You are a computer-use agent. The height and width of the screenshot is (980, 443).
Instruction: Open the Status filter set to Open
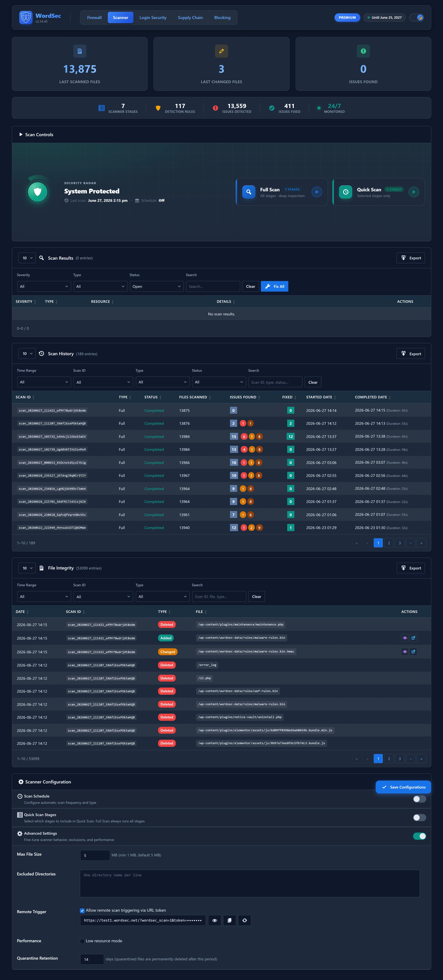click(157, 286)
